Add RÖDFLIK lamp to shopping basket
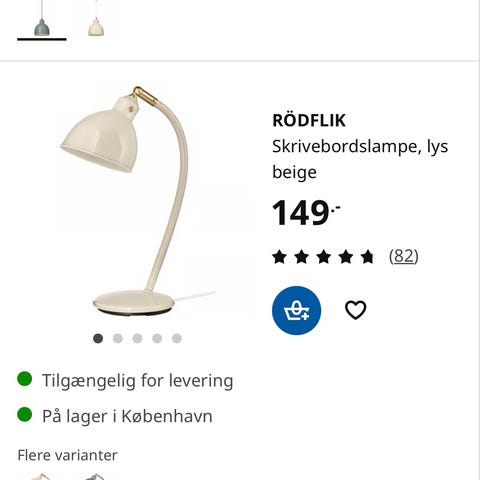The height and width of the screenshot is (480, 480). click(296, 310)
